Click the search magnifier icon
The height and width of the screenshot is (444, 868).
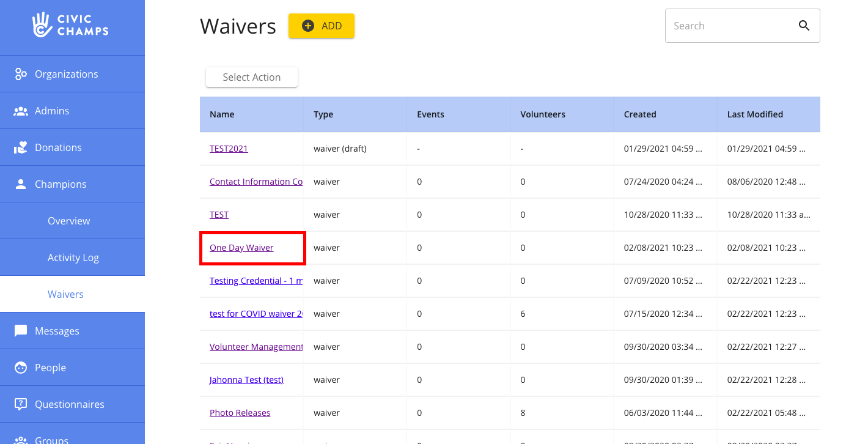point(804,26)
